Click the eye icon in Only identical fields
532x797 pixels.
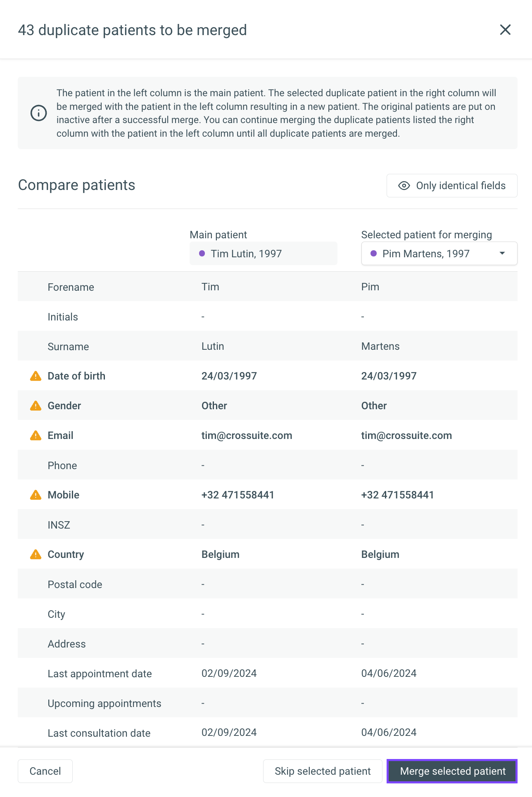coord(404,186)
